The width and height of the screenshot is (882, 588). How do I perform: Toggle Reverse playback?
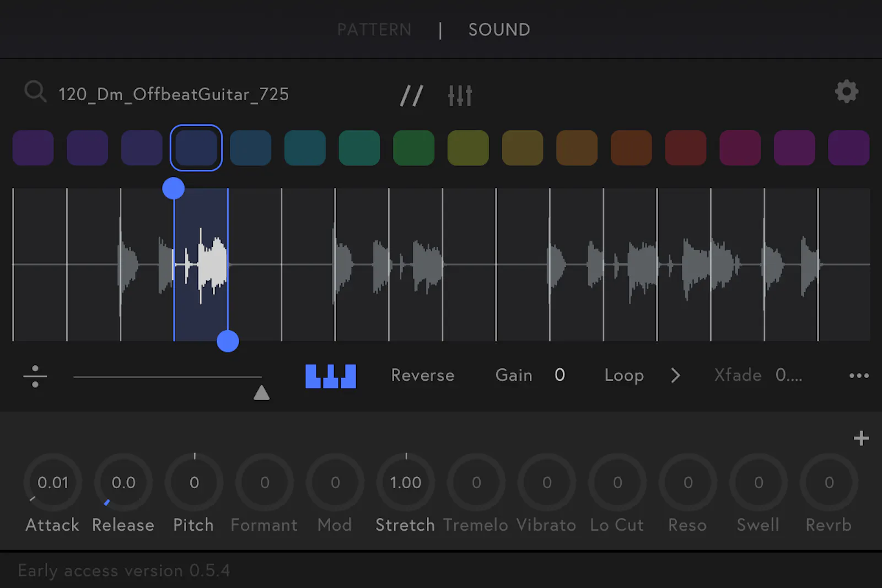click(x=423, y=375)
